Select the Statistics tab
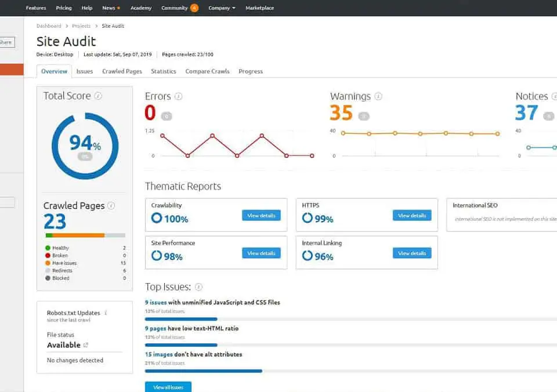Viewport: 557px width, 392px height. (x=164, y=71)
